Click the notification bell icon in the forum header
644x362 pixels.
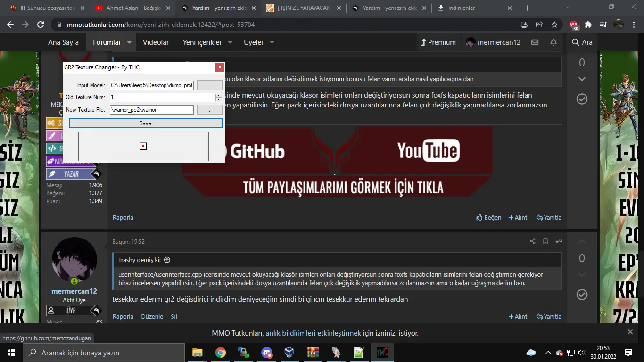click(x=553, y=42)
